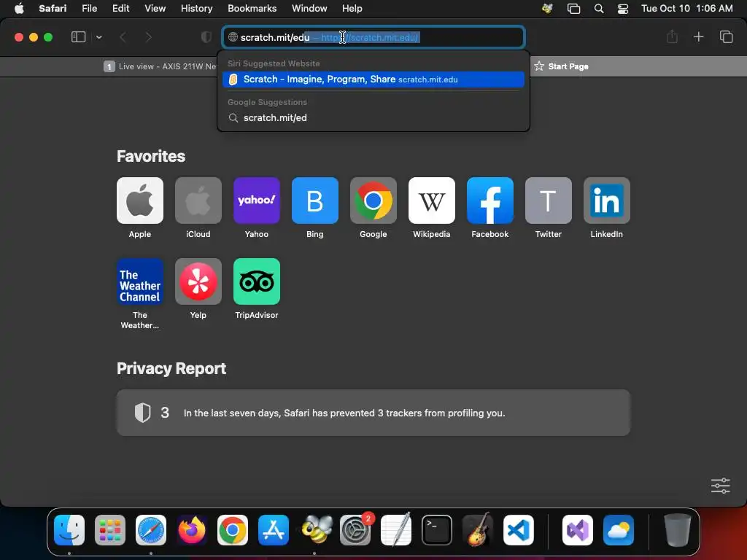747x560 pixels.
Task: Open TextEdit from the Dock
Action: 396,530
